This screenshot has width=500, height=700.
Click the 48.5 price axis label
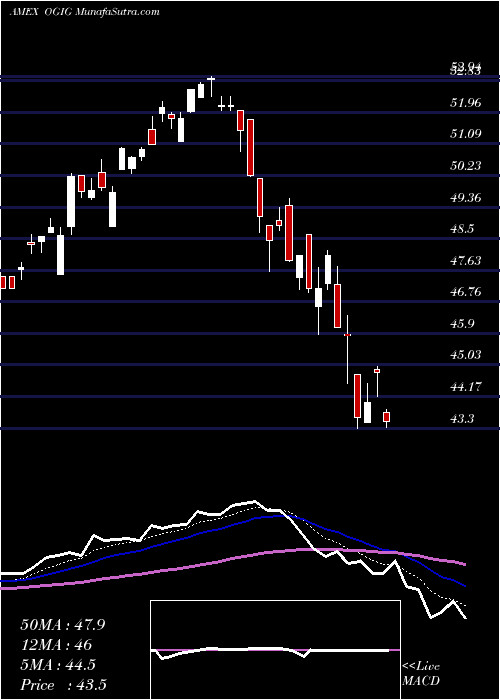(462, 229)
